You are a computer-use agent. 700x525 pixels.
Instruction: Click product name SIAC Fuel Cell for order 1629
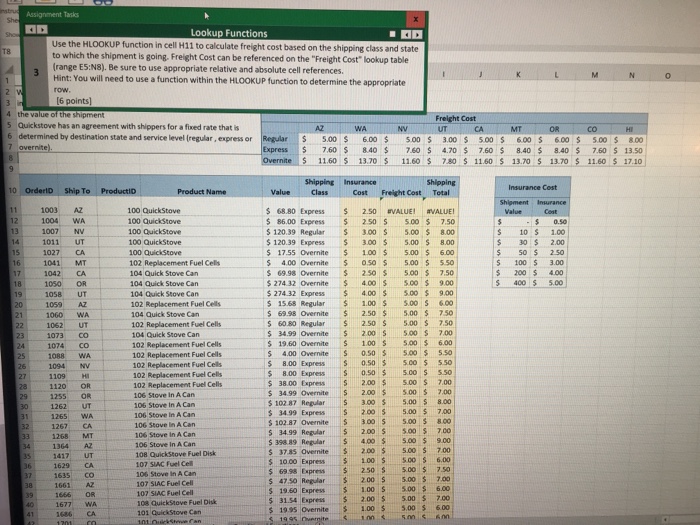(171, 464)
